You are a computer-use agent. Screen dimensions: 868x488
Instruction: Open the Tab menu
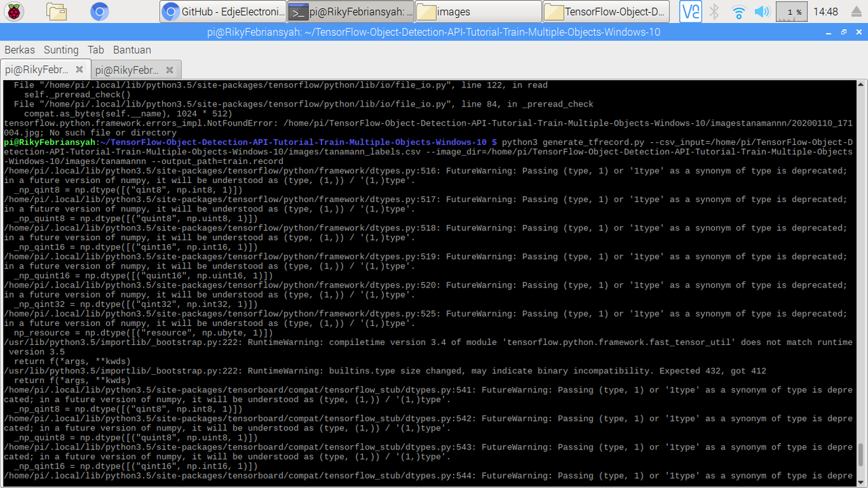click(96, 49)
